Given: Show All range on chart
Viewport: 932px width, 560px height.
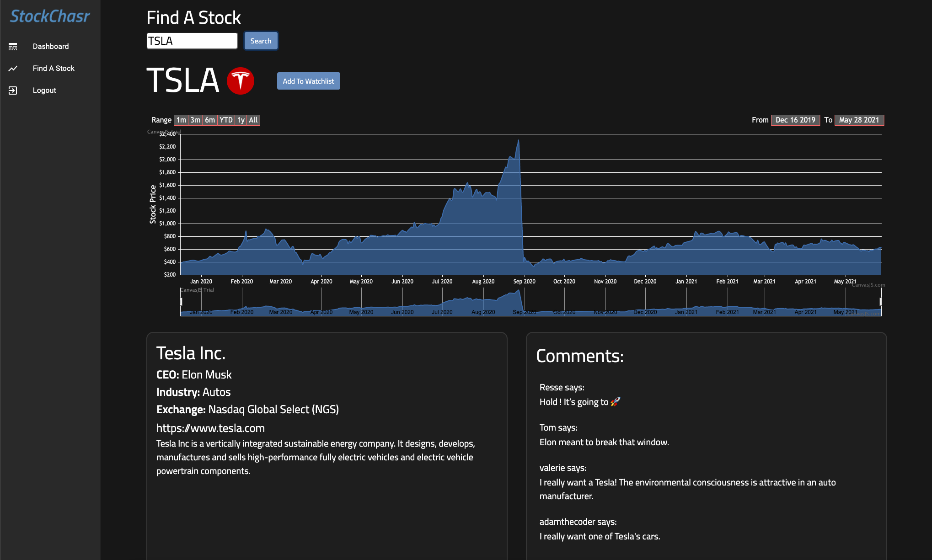Looking at the screenshot, I should (253, 120).
